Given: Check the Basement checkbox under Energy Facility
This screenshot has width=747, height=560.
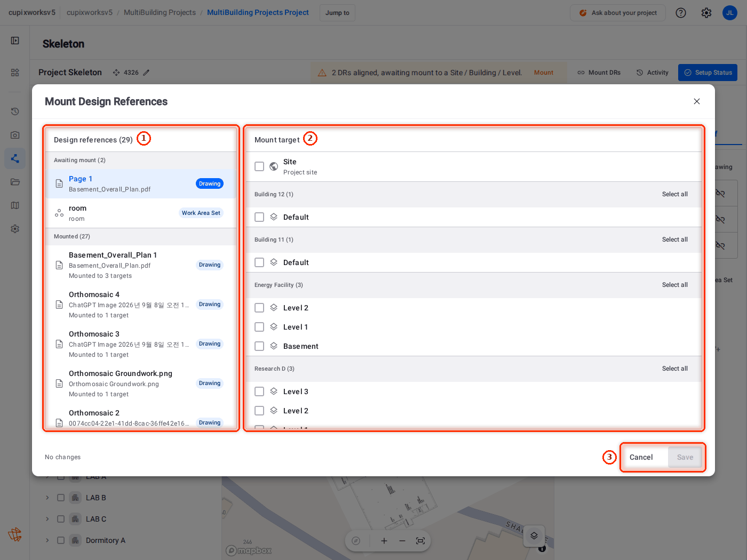Looking at the screenshot, I should coord(259,346).
